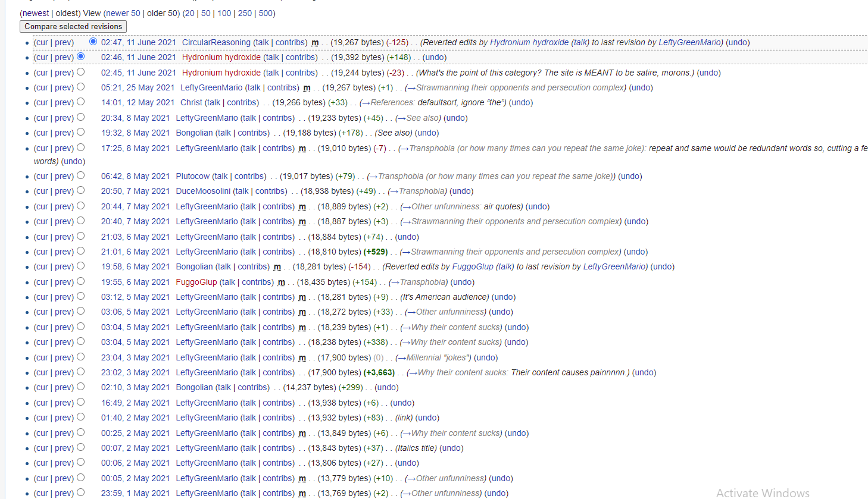Open the newer 50 revisions link

point(123,13)
